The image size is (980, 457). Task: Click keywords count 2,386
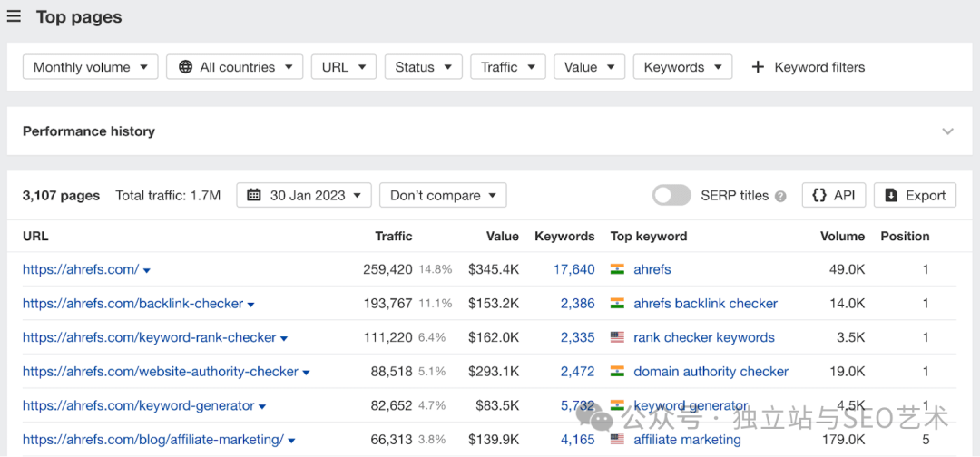pos(577,304)
